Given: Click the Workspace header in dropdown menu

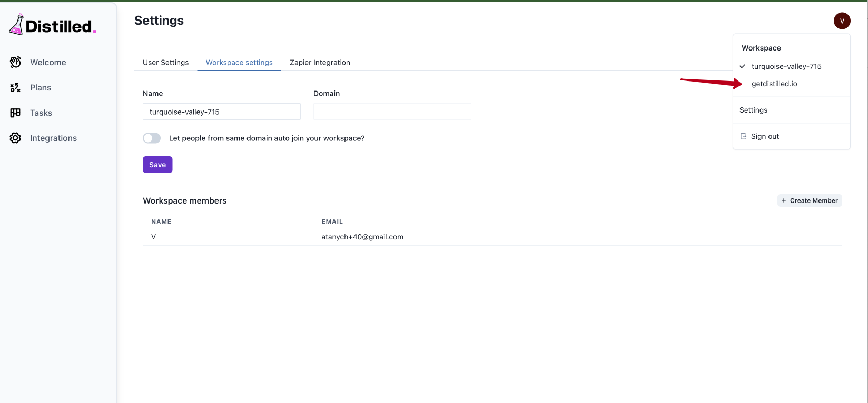Looking at the screenshot, I should coord(761,48).
